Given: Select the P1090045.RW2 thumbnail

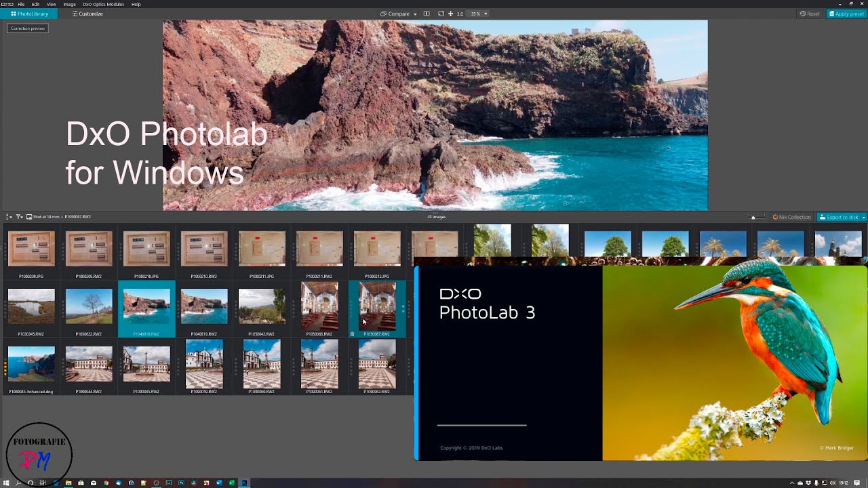Looking at the screenshot, I should click(146, 364).
